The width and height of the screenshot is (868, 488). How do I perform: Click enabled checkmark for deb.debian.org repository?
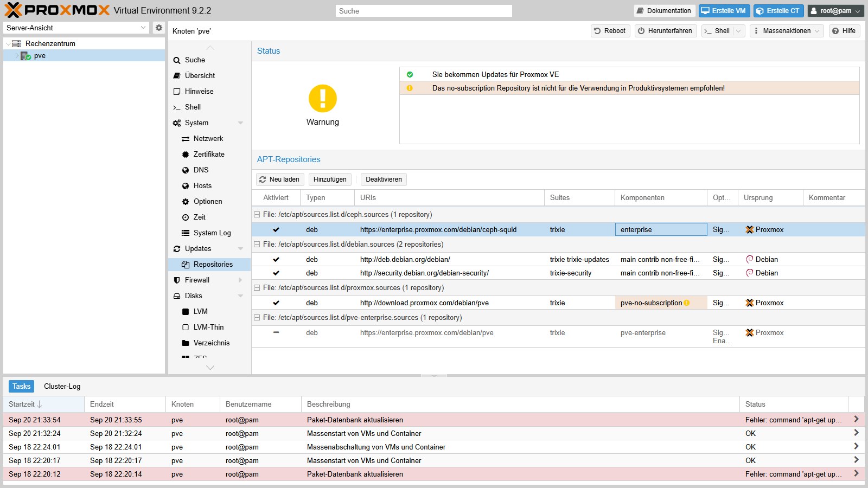276,260
